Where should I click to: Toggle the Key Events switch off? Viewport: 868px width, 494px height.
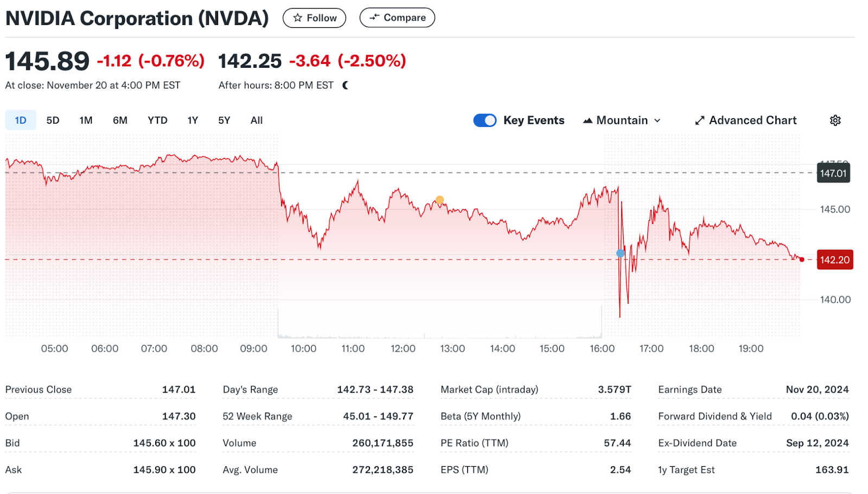[484, 120]
